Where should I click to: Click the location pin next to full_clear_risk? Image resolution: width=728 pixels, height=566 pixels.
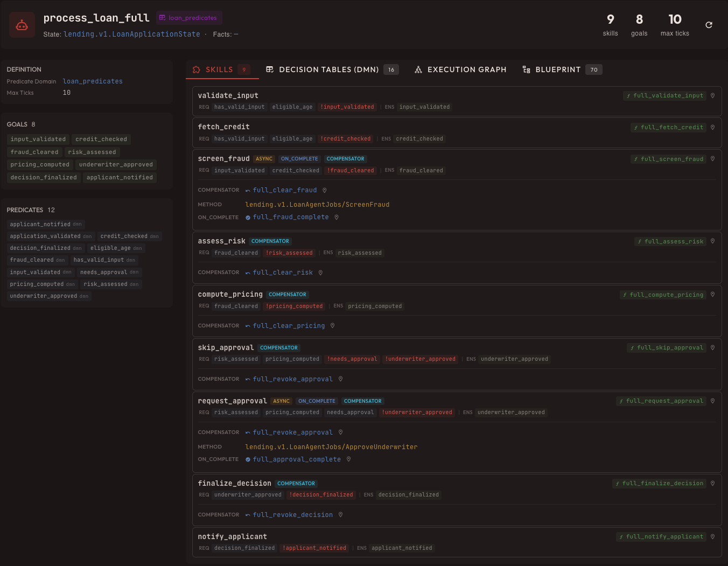[320, 272]
